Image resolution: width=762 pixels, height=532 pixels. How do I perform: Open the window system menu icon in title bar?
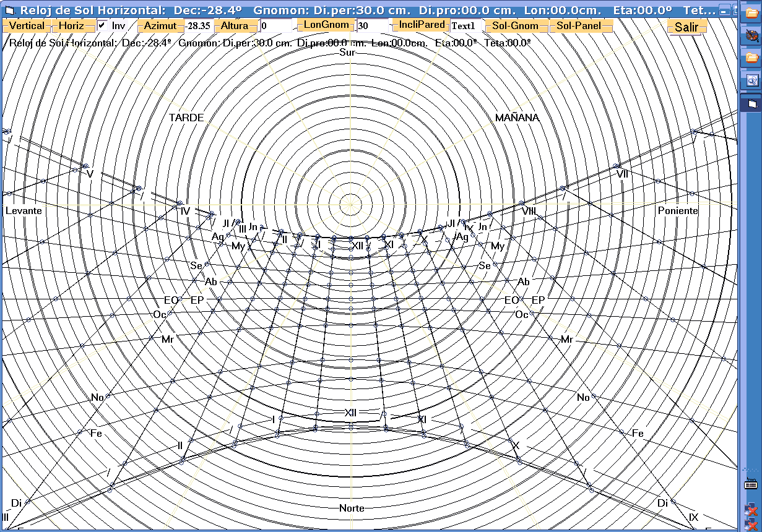(9, 11)
